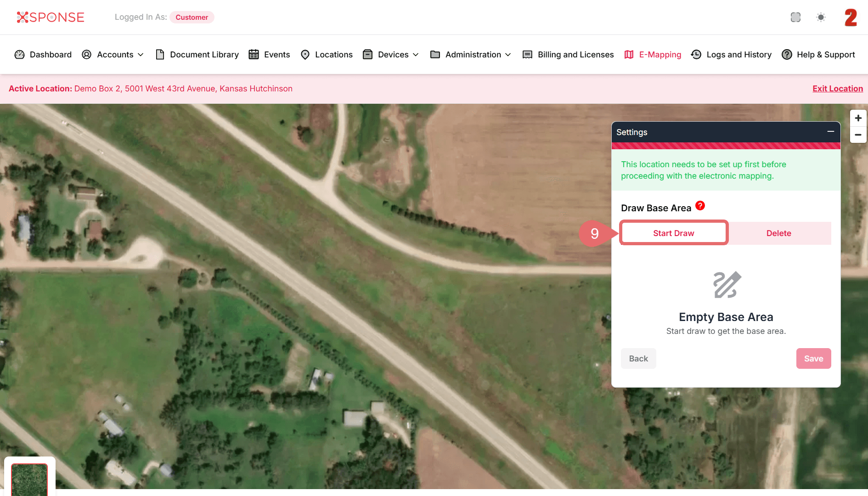The height and width of the screenshot is (496, 868).
Task: Zoom out on the map
Action: click(858, 135)
